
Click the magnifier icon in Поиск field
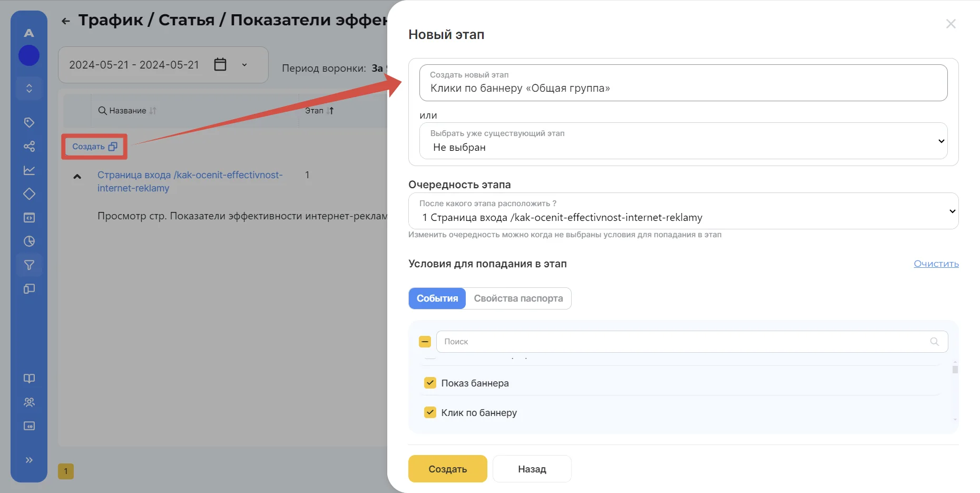coord(935,342)
